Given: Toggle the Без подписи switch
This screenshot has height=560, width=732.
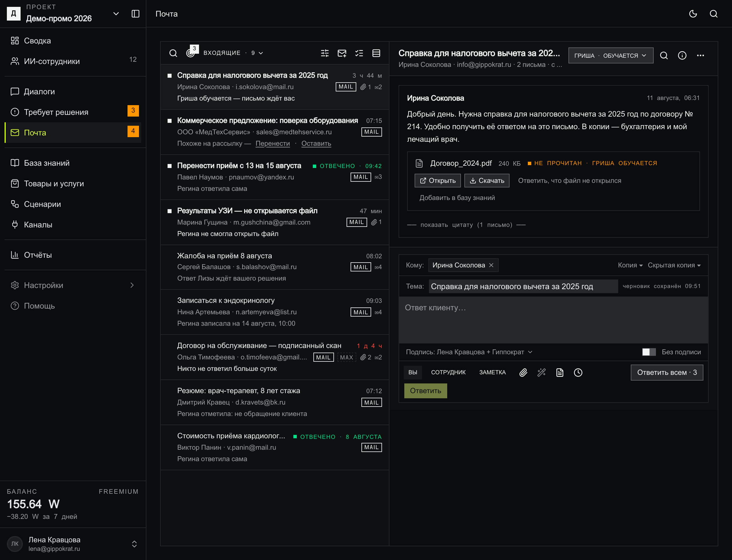Looking at the screenshot, I should pyautogui.click(x=649, y=352).
